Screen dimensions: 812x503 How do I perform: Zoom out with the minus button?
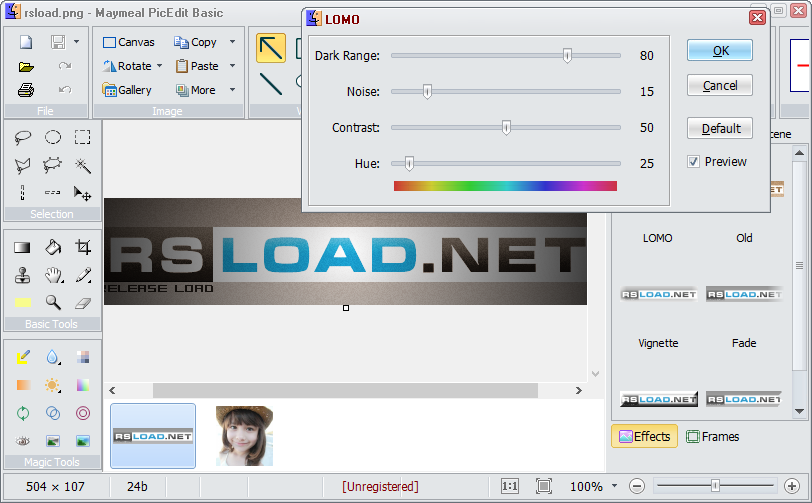637,486
